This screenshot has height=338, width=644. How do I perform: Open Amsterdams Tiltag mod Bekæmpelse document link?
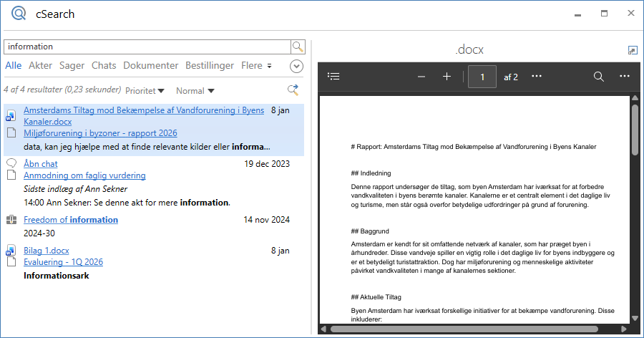coord(144,116)
